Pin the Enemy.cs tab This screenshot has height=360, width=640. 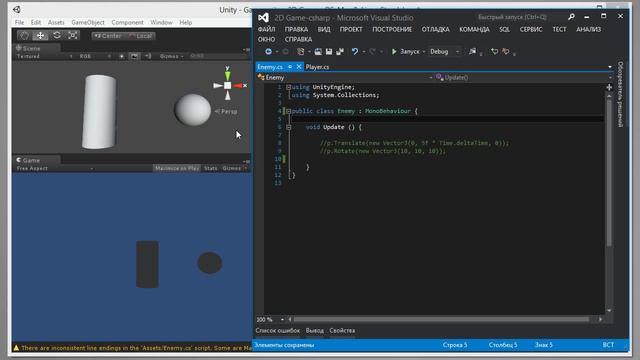(290, 67)
